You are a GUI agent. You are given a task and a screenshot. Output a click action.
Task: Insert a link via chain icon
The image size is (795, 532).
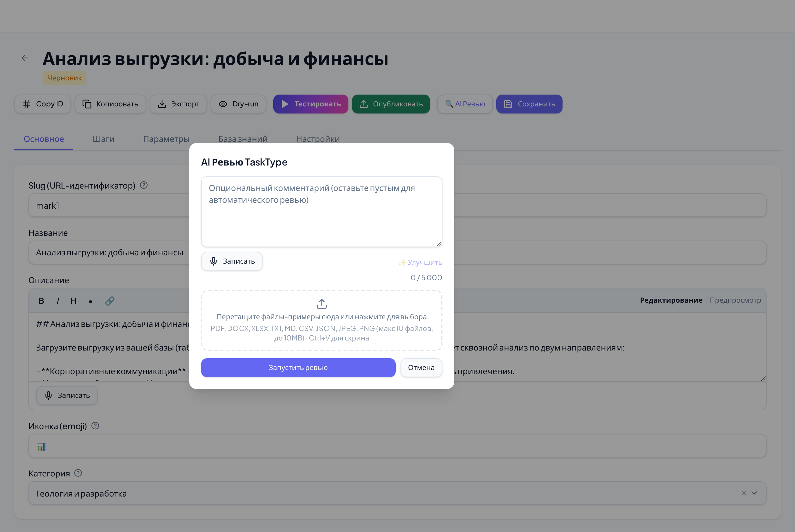pyautogui.click(x=110, y=301)
